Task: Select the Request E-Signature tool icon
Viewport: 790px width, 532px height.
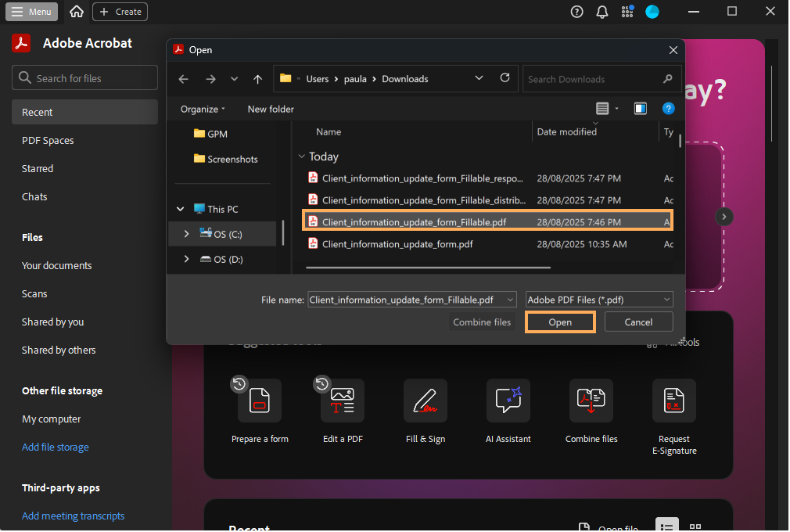Action: [673, 401]
